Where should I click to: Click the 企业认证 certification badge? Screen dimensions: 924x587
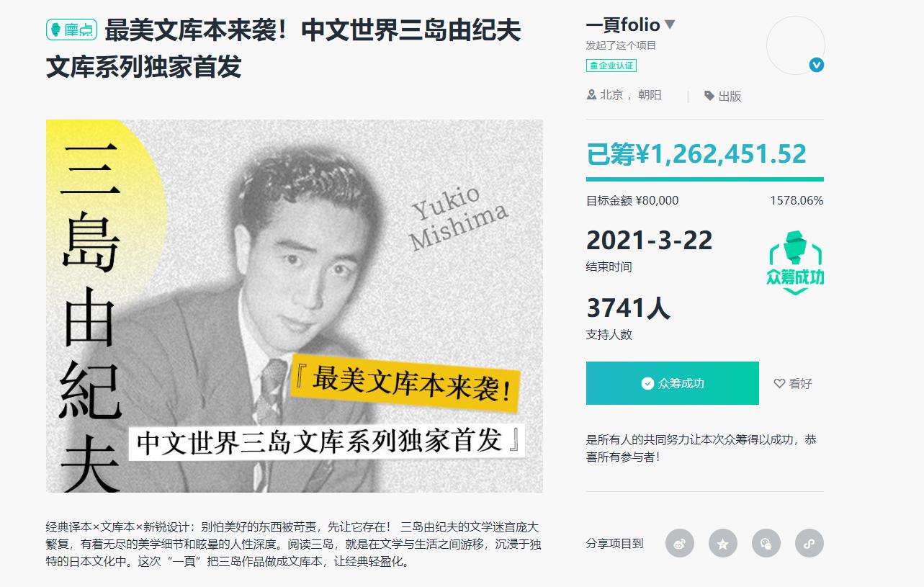611,66
